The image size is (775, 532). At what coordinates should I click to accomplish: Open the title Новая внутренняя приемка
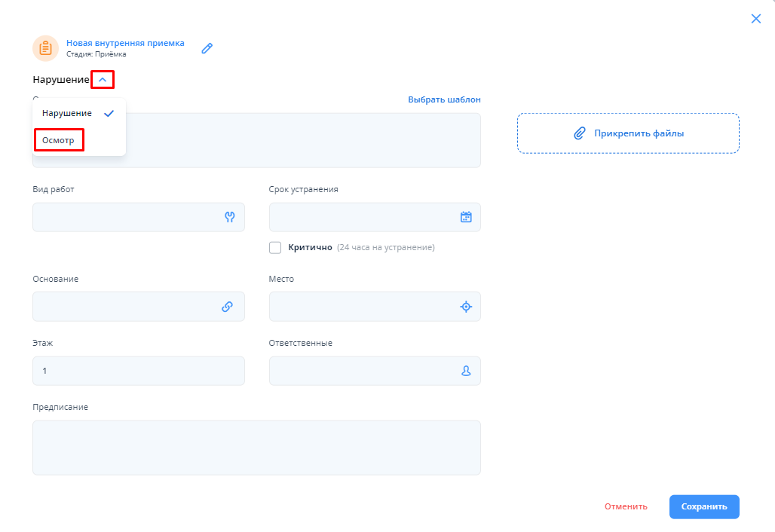pos(125,43)
